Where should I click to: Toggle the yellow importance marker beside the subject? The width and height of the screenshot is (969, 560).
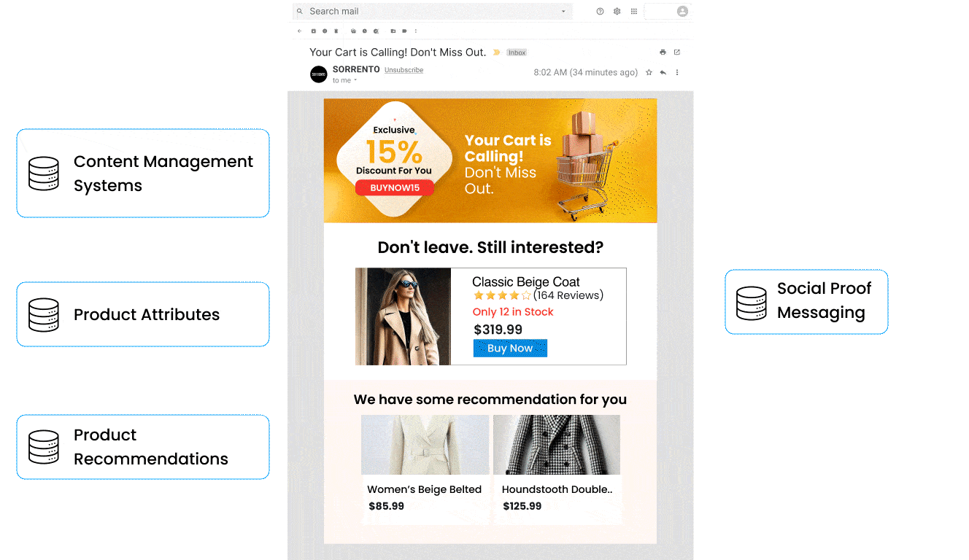496,52
